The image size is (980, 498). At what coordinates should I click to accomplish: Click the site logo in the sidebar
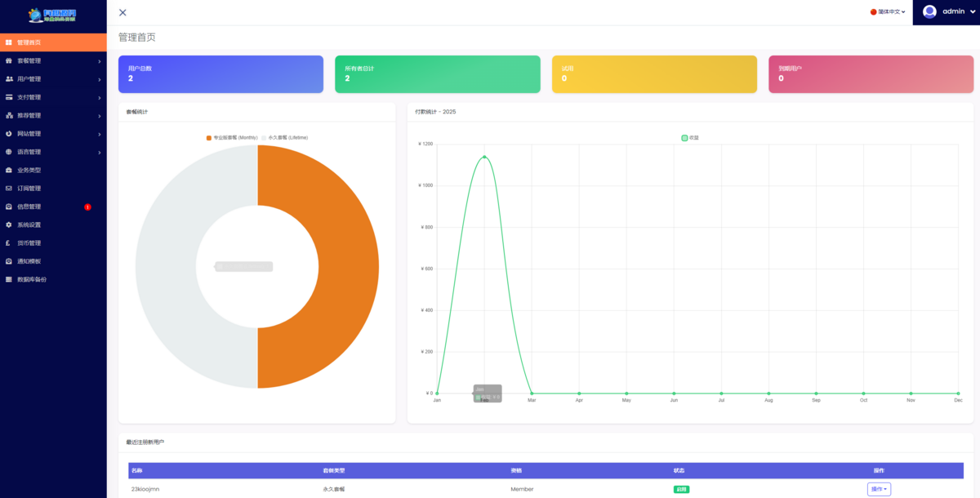pos(53,16)
